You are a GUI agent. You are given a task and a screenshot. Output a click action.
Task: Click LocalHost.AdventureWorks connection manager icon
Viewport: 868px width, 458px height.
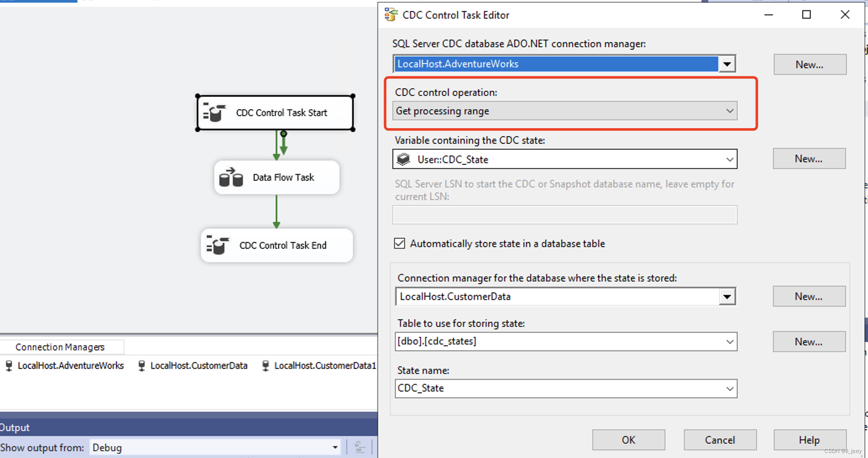click(x=9, y=366)
